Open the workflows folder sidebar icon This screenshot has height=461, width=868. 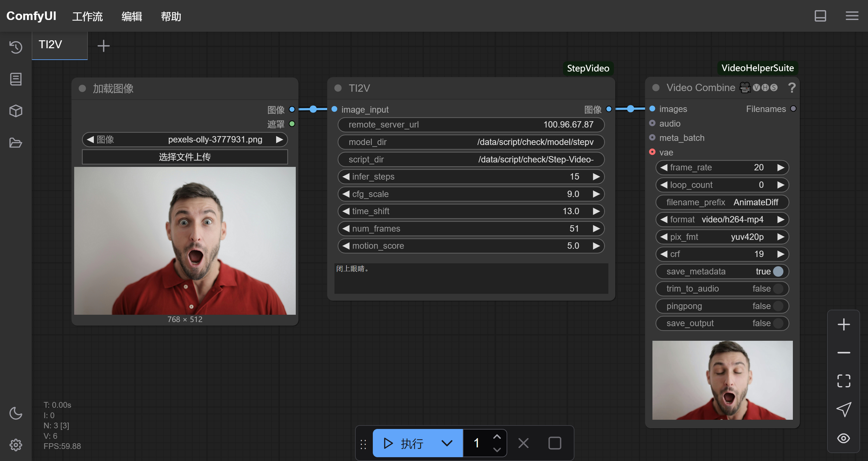16,143
